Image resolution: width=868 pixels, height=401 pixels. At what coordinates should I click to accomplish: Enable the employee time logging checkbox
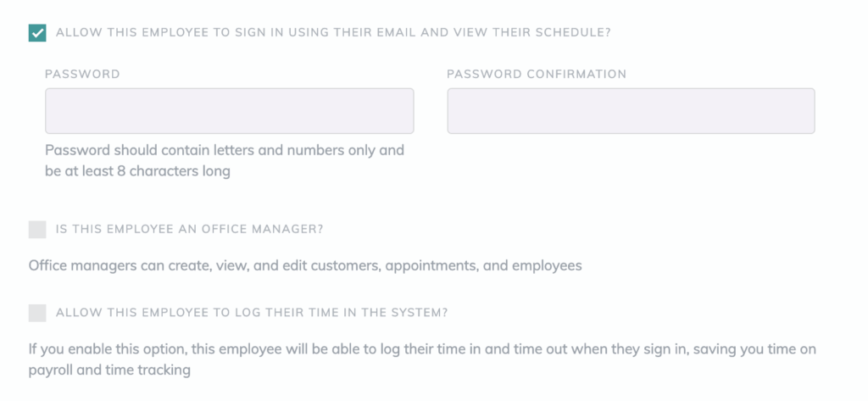[x=37, y=313]
